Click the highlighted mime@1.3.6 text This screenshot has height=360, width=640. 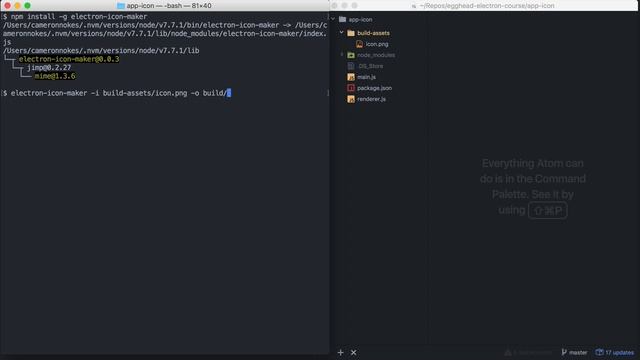[x=55, y=76]
